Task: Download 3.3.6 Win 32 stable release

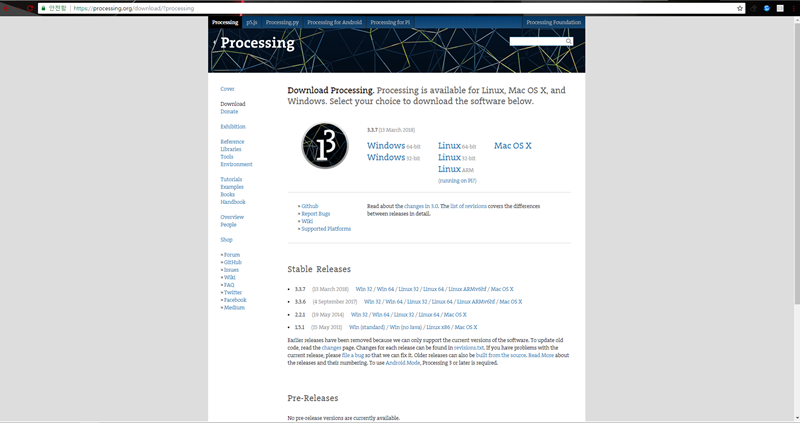Action: (372, 302)
